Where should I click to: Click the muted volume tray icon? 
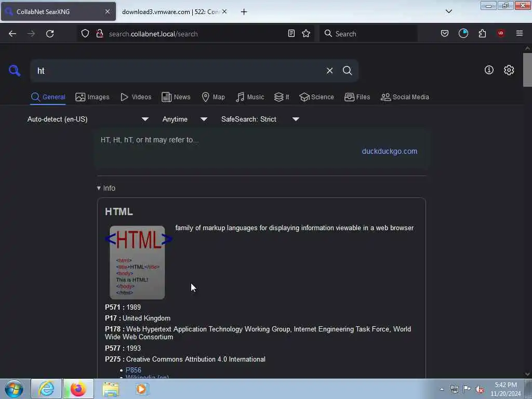point(480,389)
